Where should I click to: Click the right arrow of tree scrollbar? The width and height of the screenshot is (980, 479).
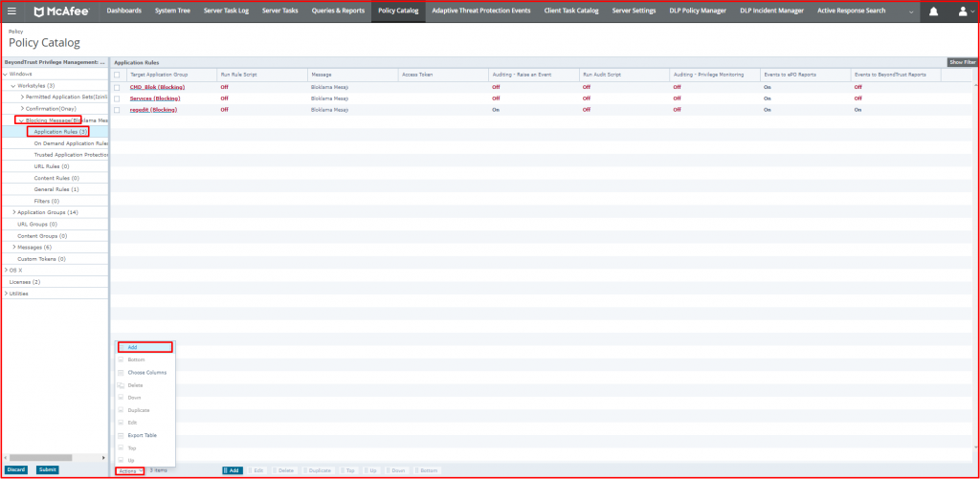tap(104, 458)
